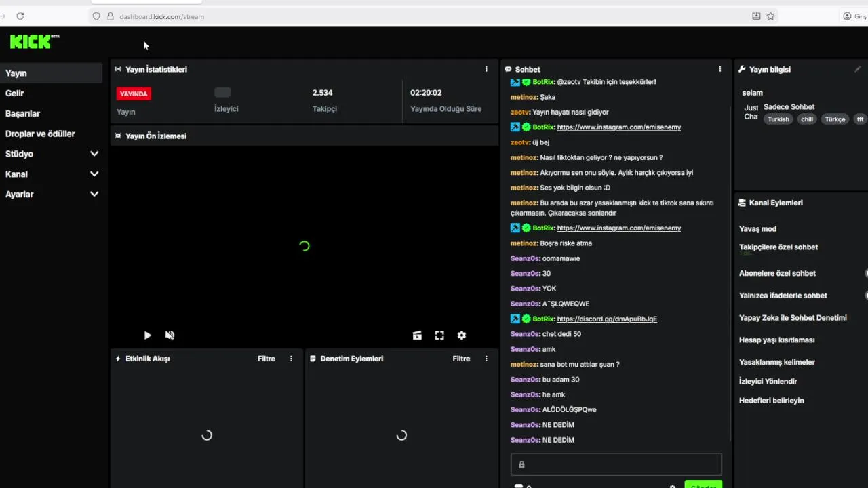Click the Turkish tag chip

click(x=778, y=119)
